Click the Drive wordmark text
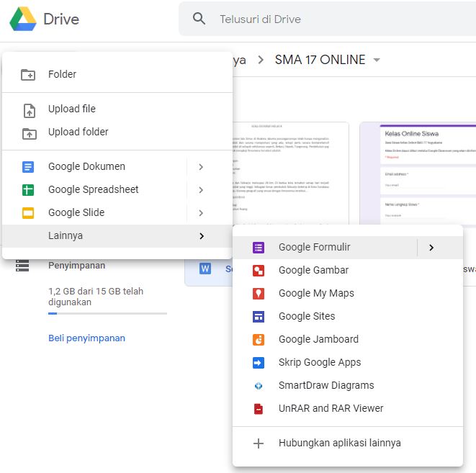The width and height of the screenshot is (476, 473). coord(61,19)
